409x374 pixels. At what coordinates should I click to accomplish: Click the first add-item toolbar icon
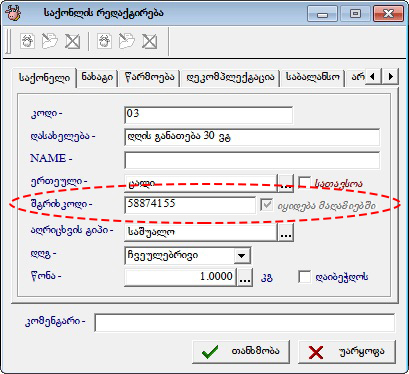point(28,42)
